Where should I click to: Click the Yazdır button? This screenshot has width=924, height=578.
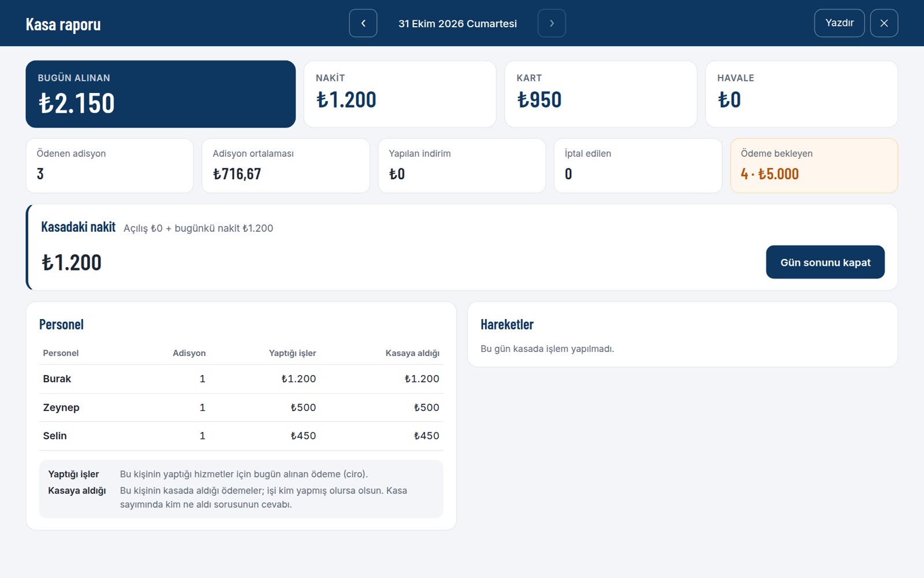[x=839, y=23]
